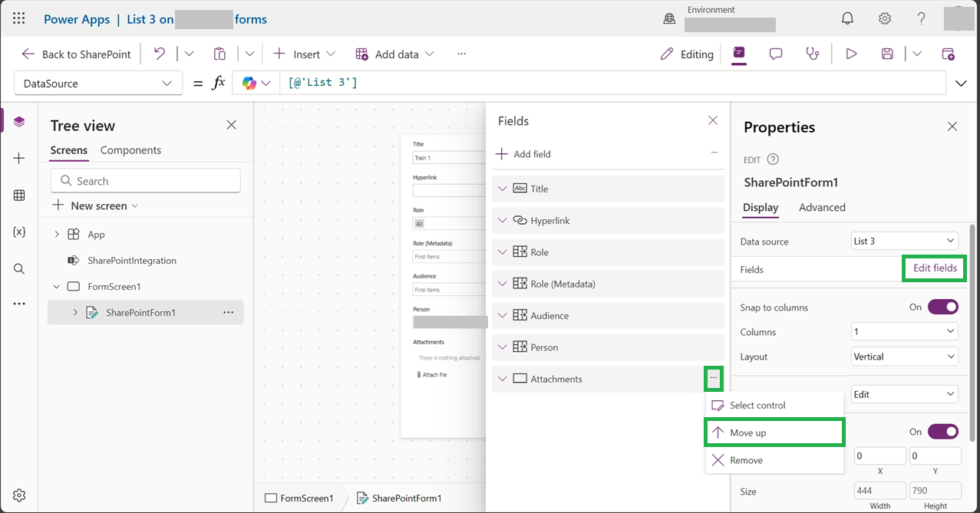This screenshot has width=980, height=513.
Task: Open the Insert dropdown
Action: pos(305,54)
